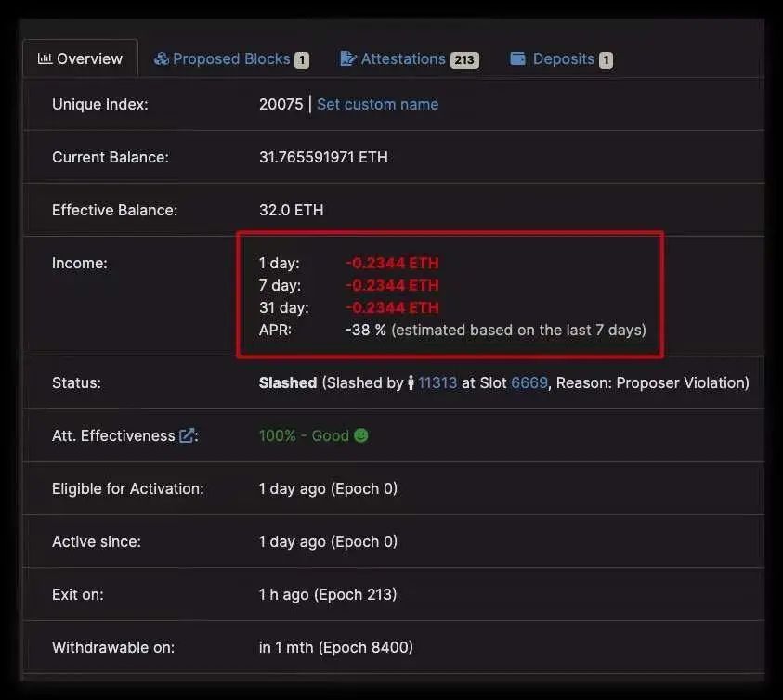Click the 7 day income value
Viewport: 783px width, 700px height.
point(392,286)
